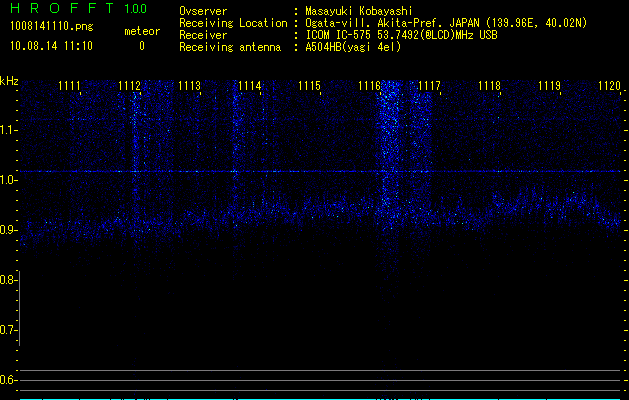Click the 1118 time marker
The width and height of the screenshot is (629, 400).
tap(489, 86)
